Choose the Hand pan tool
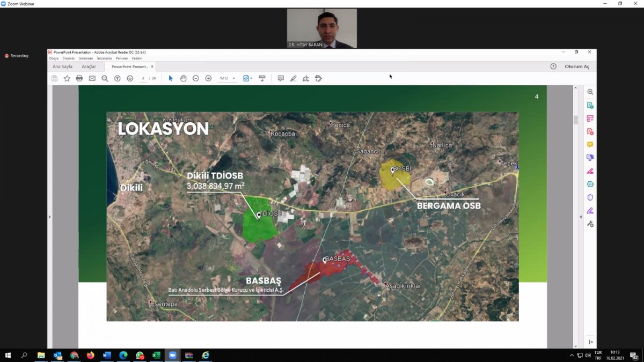Screen dimensions: 644x362 [184, 78]
